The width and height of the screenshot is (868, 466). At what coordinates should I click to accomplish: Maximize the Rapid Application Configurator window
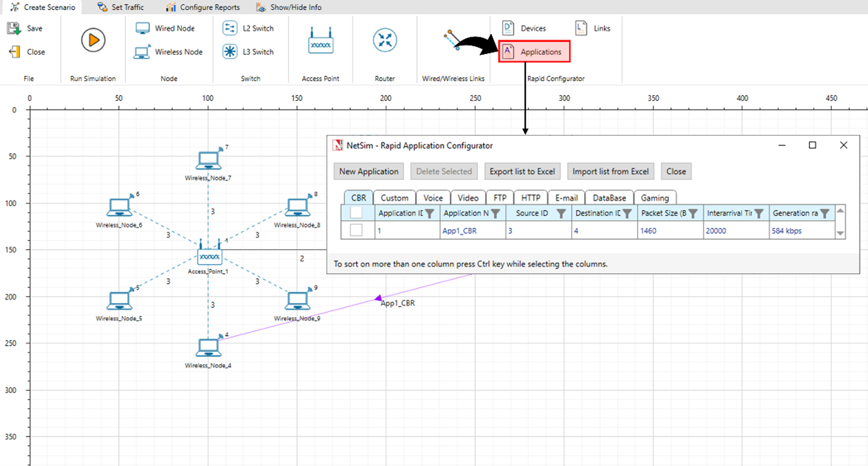tap(813, 145)
